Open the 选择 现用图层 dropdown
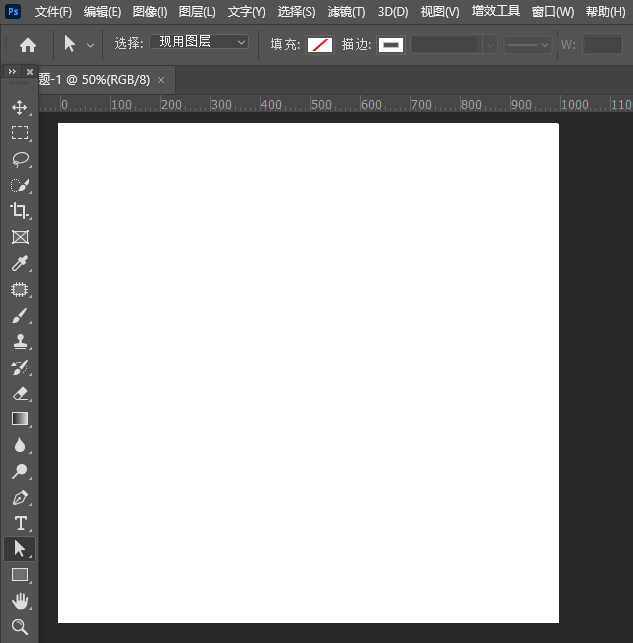Image resolution: width=633 pixels, height=643 pixels. click(x=199, y=42)
